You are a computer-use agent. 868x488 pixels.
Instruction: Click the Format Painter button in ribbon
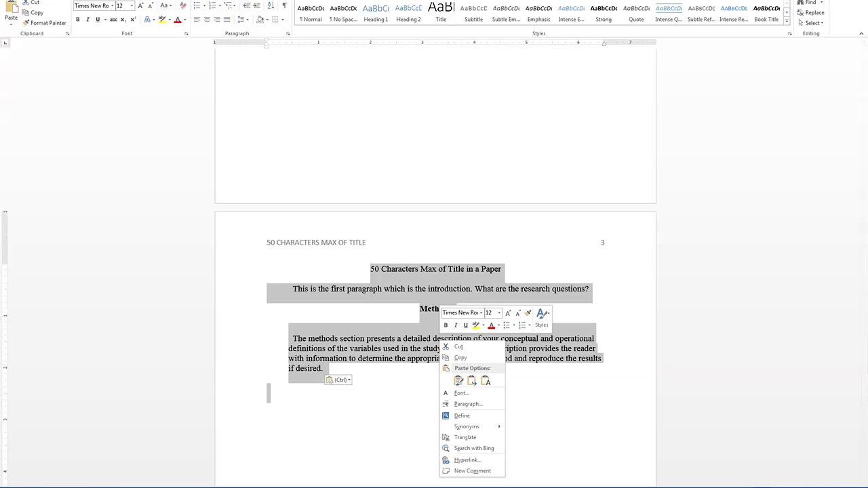[x=44, y=22]
